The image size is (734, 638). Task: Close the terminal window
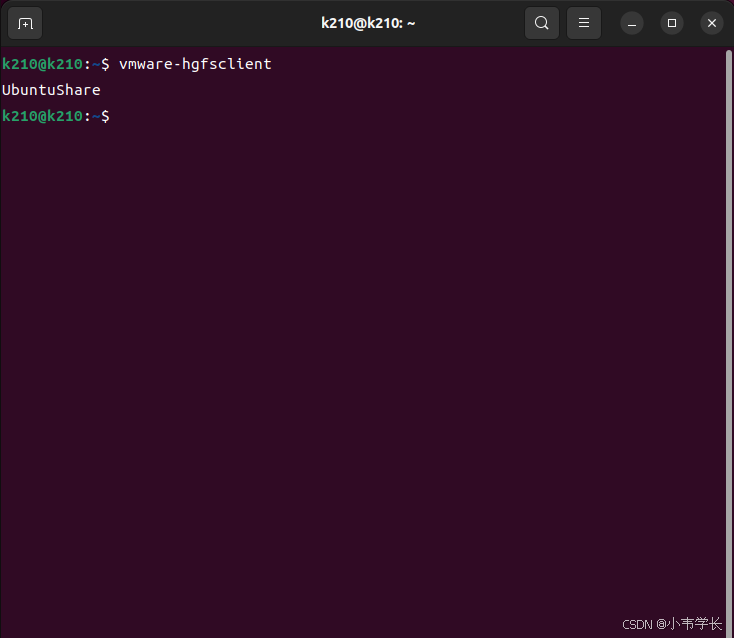coord(712,23)
